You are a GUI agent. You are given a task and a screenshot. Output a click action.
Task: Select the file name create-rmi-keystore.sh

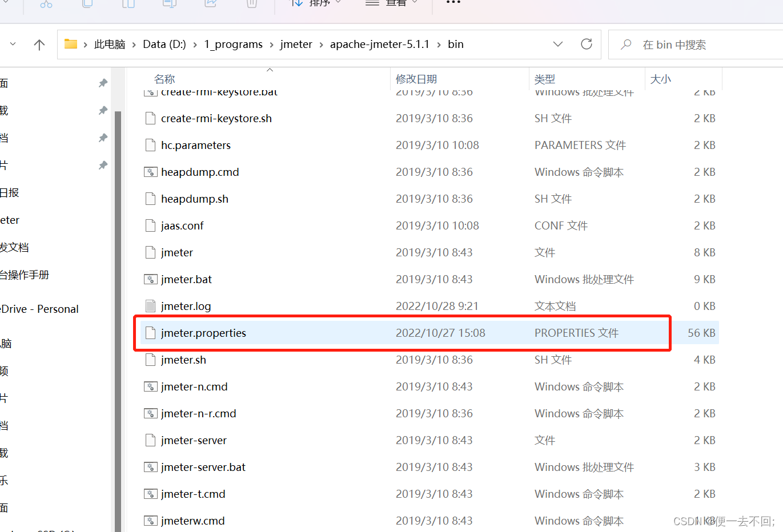pyautogui.click(x=216, y=118)
